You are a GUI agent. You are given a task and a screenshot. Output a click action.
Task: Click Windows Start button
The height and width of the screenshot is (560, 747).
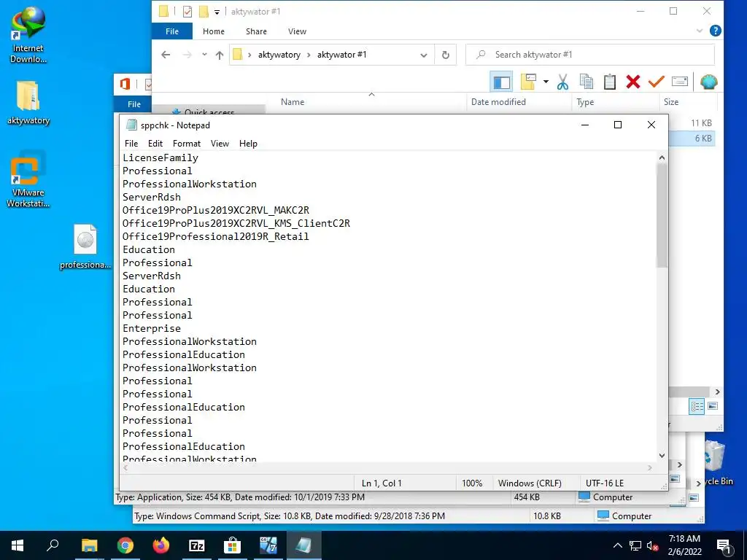[x=18, y=545]
